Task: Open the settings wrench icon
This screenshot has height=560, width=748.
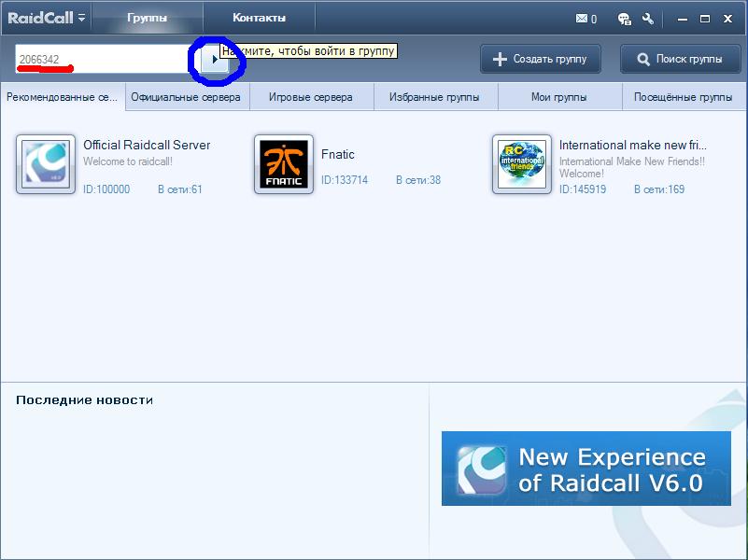Action: pyautogui.click(x=648, y=19)
